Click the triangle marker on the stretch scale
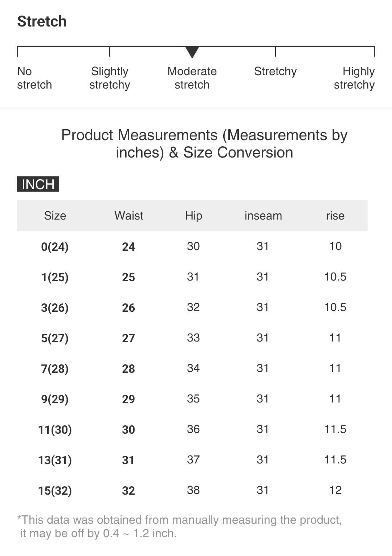The width and height of the screenshot is (392, 556). click(192, 52)
